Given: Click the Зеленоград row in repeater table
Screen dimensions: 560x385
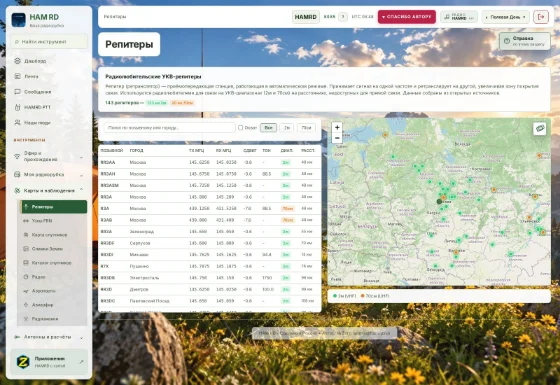Looking at the screenshot, I should (210, 231).
